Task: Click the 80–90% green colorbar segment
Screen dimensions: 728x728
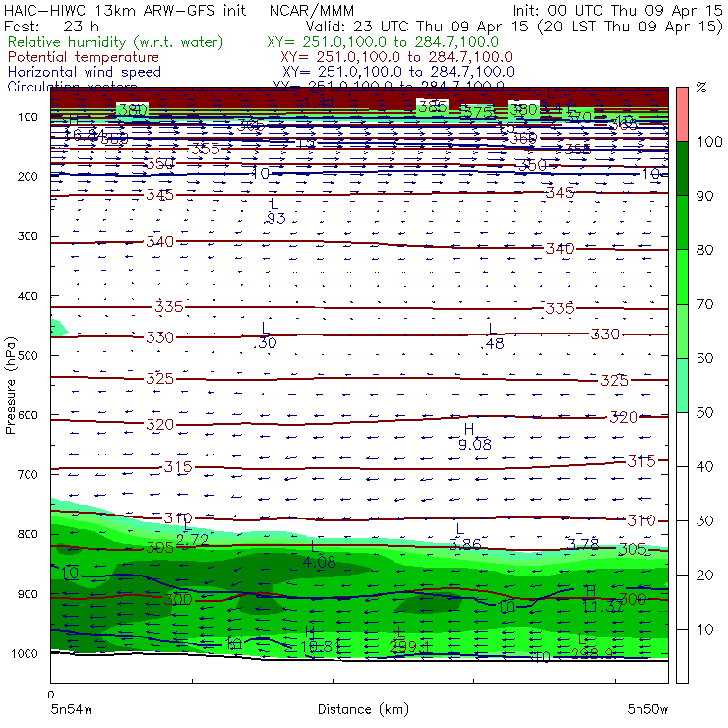Action: (682, 223)
